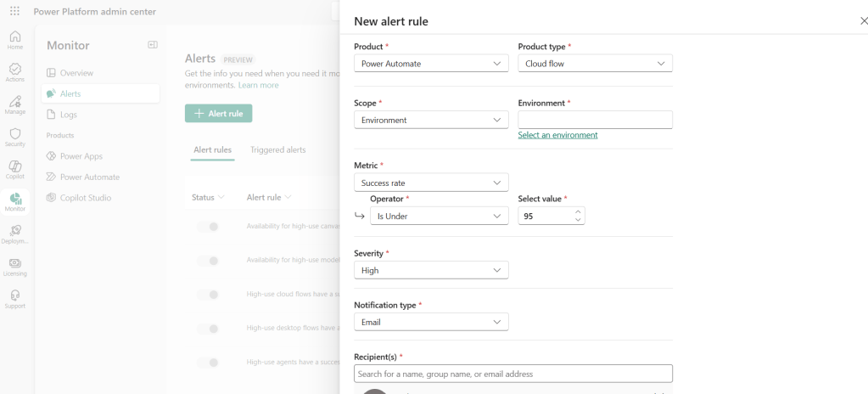Click the Home icon in left rail
868x394 pixels.
(x=14, y=40)
